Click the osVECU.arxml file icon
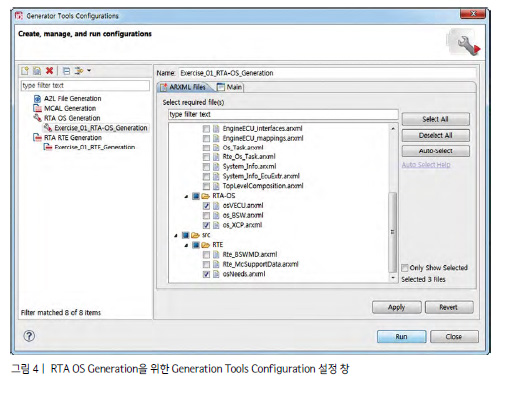Viewport: 522px width, 400px height. point(216,205)
